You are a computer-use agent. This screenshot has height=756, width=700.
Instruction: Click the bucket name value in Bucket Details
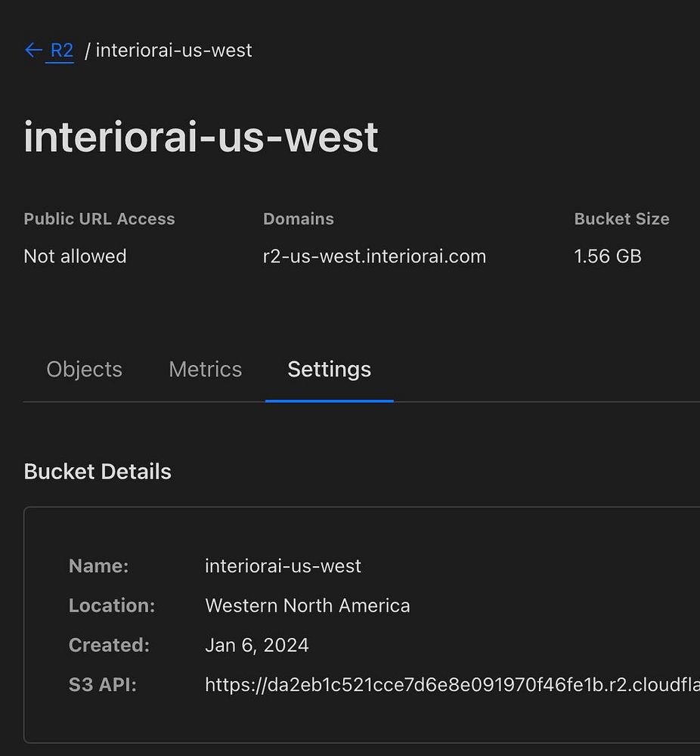point(283,566)
